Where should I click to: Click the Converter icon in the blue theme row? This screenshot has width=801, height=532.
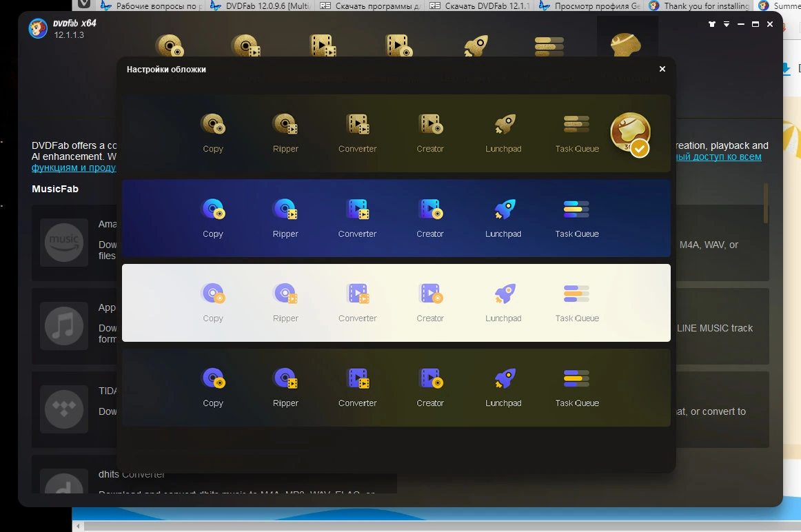[358, 209]
